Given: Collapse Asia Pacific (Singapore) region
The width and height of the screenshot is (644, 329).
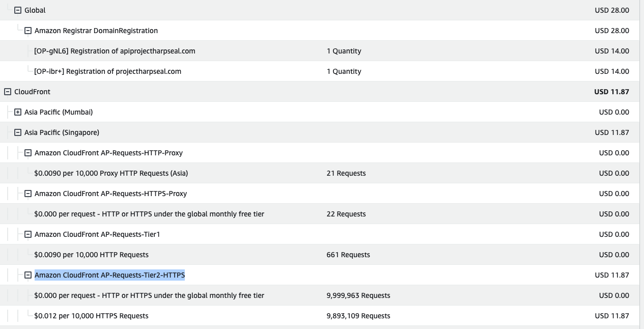Looking at the screenshot, I should (x=18, y=132).
